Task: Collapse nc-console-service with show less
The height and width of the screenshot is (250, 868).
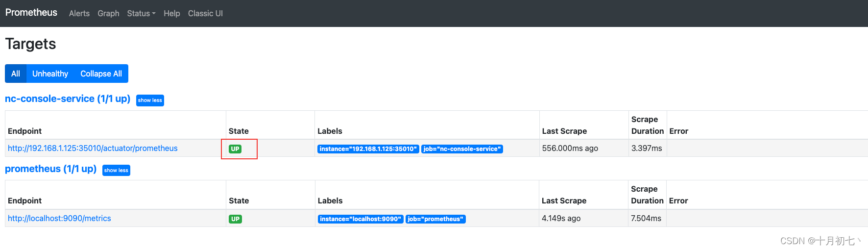Action: click(x=150, y=100)
